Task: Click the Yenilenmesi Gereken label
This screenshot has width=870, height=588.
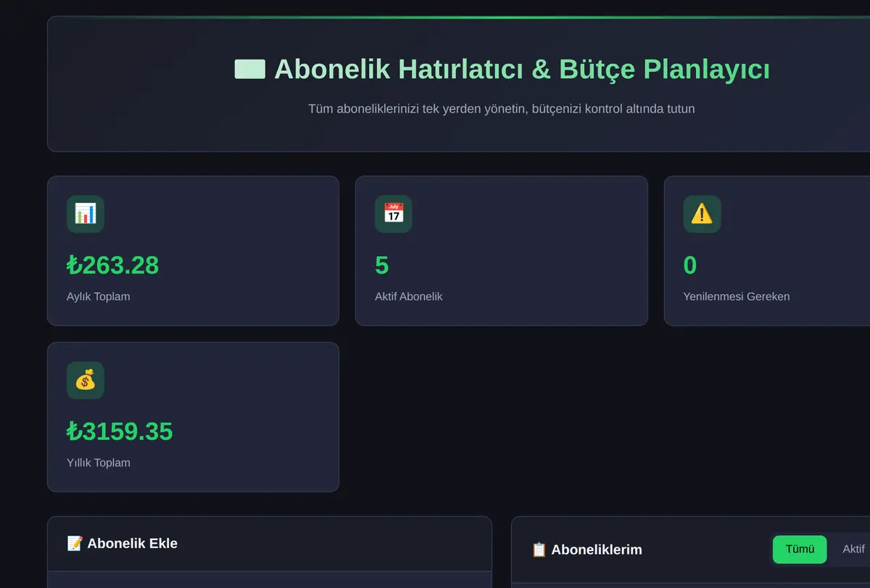Action: click(737, 297)
